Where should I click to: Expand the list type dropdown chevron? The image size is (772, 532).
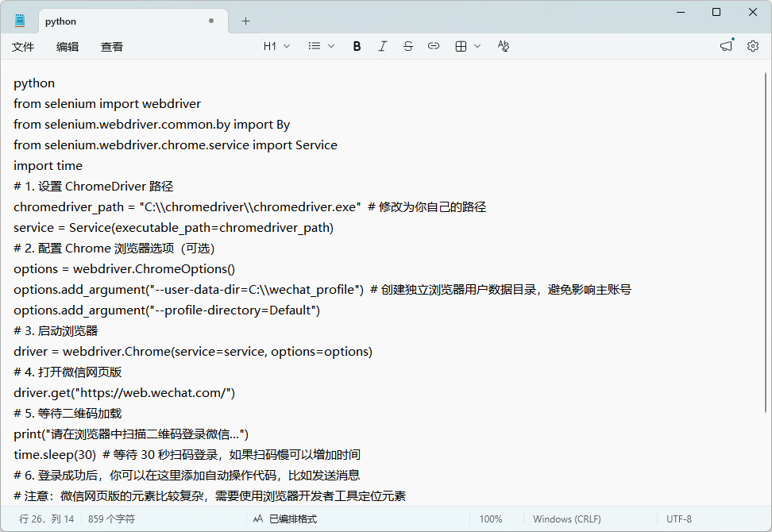(x=331, y=46)
